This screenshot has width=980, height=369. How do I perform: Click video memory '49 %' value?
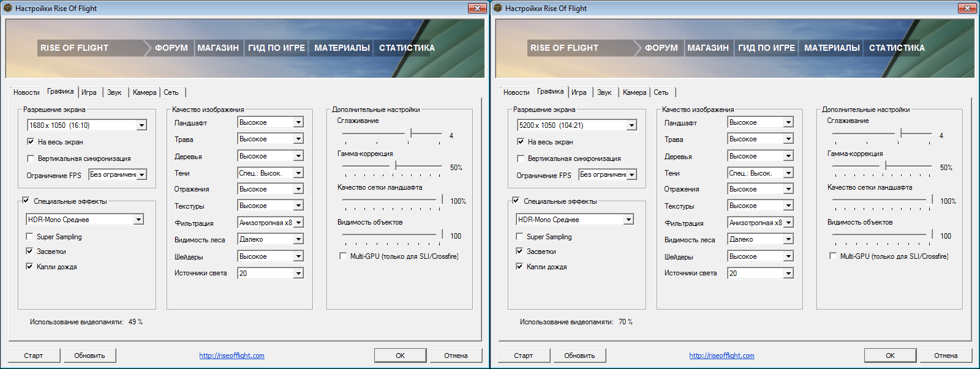[x=135, y=322]
